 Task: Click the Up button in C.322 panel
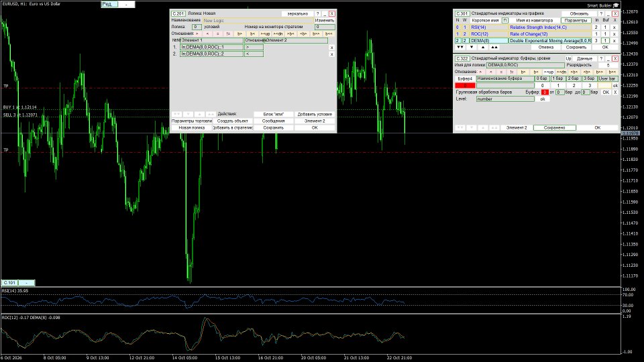568,59
